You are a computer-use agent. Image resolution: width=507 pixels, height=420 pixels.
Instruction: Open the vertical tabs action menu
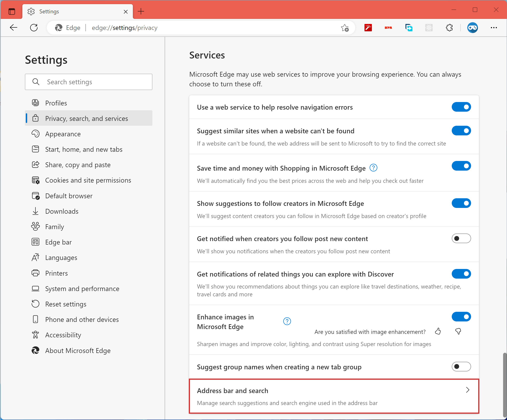(12, 11)
